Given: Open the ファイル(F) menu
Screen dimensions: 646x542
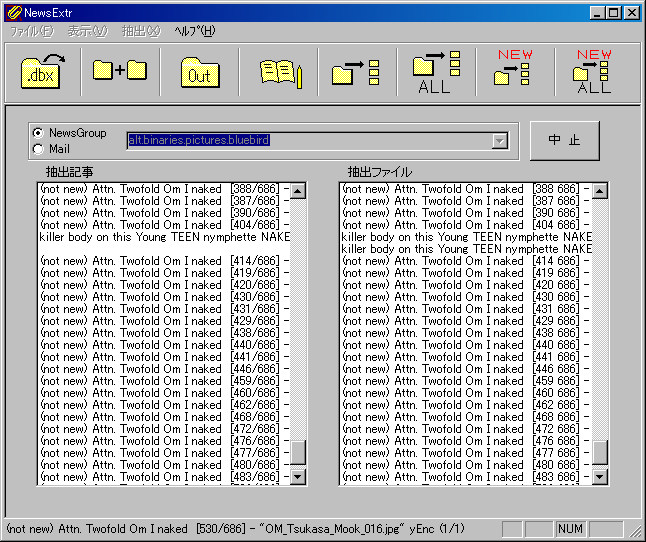Looking at the screenshot, I should click(32, 31).
